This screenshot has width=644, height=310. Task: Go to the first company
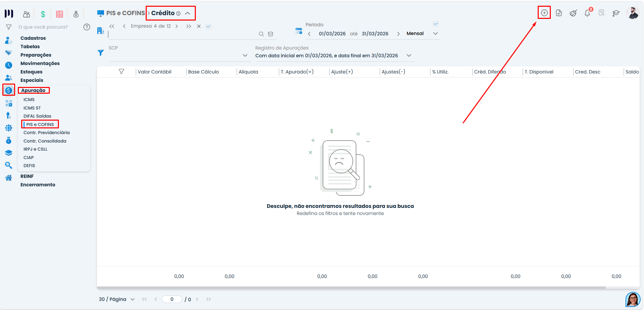click(112, 26)
